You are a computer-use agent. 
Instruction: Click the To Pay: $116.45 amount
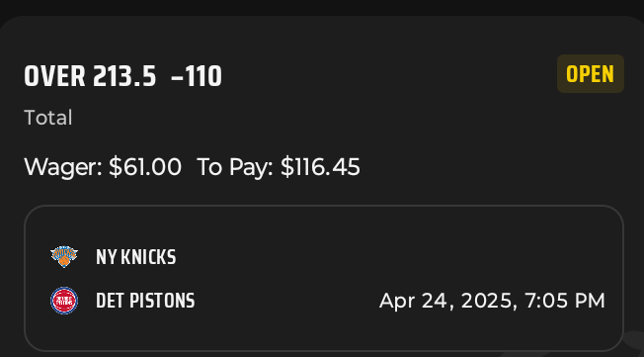[x=279, y=167]
